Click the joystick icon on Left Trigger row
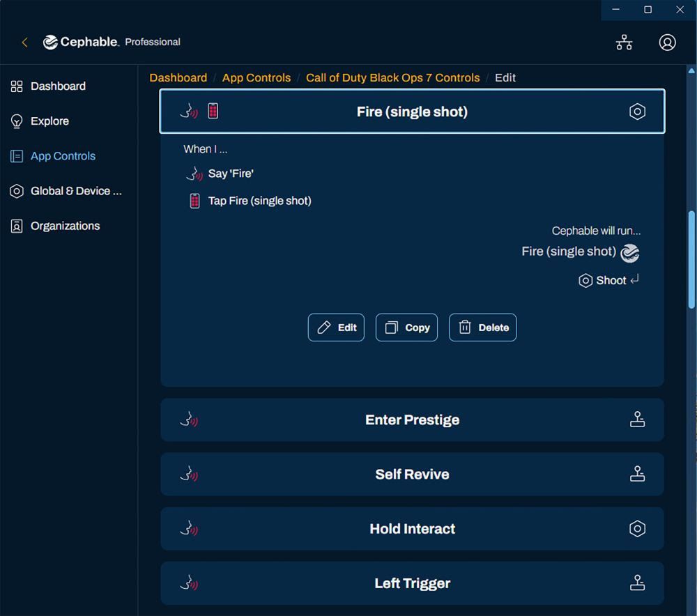697x616 pixels. pyautogui.click(x=637, y=583)
